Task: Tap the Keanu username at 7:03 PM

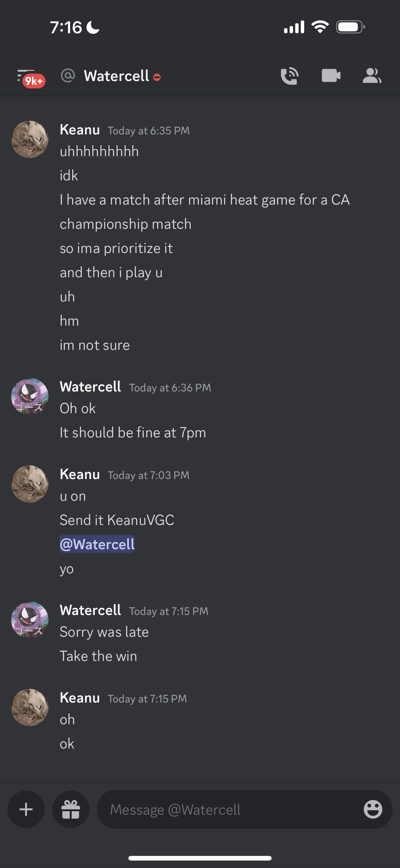Action: click(x=80, y=474)
